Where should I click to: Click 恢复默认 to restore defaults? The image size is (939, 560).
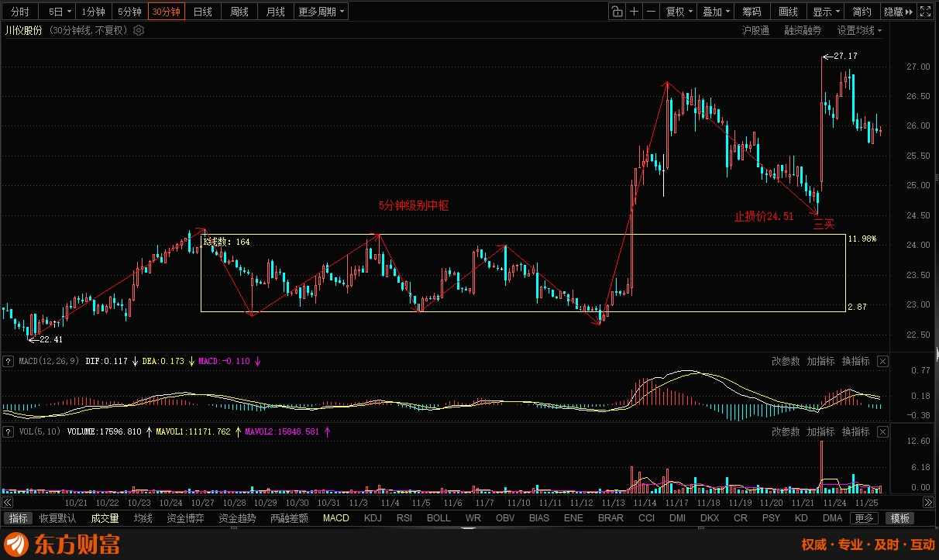coord(58,518)
